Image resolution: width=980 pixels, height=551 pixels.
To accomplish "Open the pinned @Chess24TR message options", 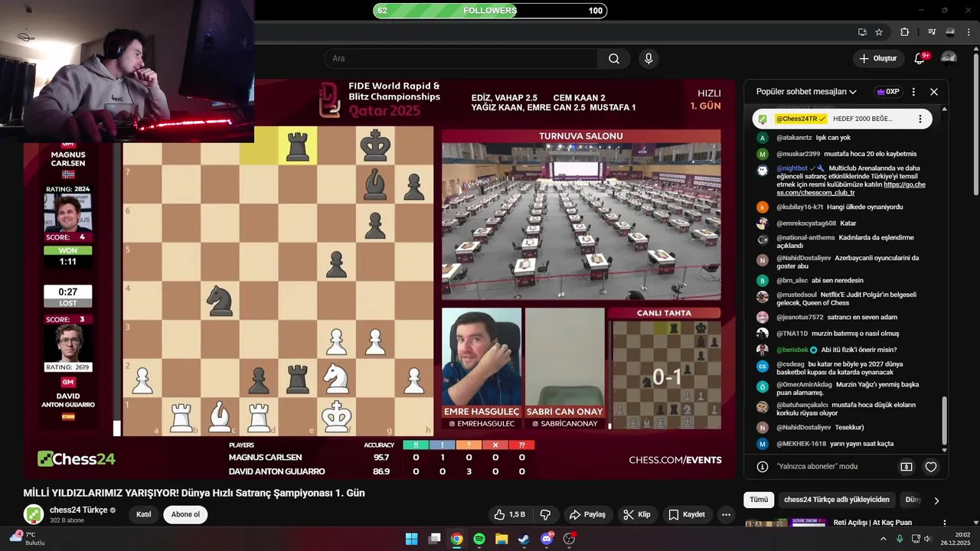I will [x=920, y=119].
